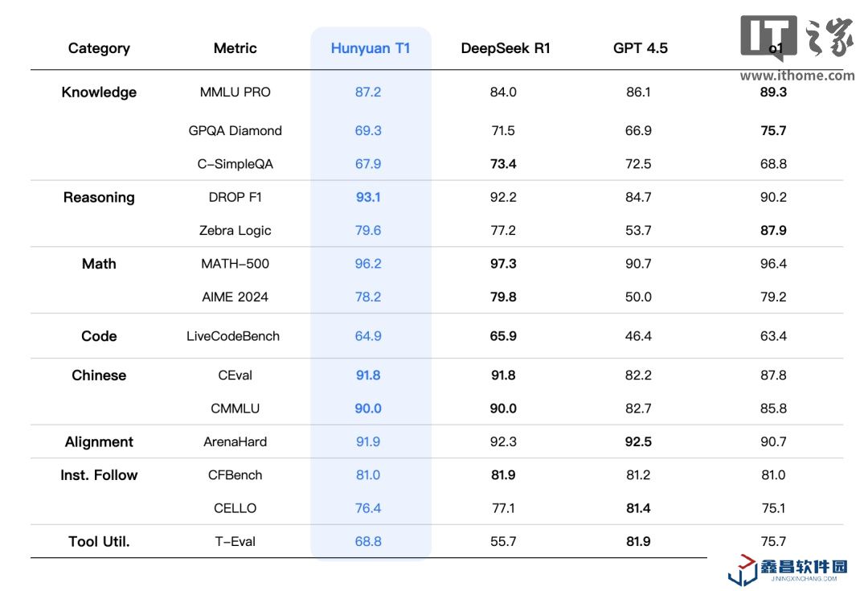Select the Reasoning category label

99,198
